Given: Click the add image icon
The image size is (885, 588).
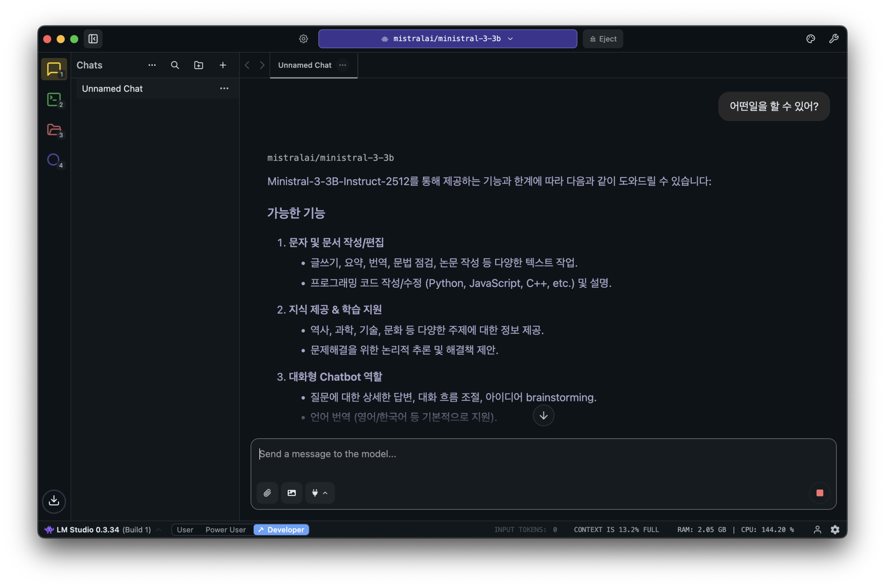Looking at the screenshot, I should pos(291,493).
